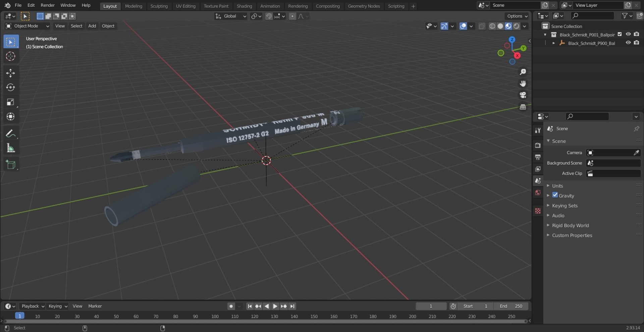Select the Measure tool
The image size is (644, 332).
pyautogui.click(x=11, y=148)
